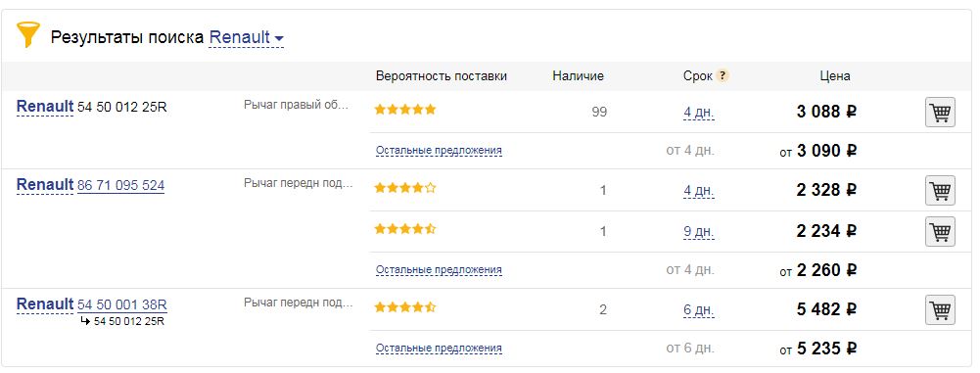Click the 6 дн. delivery term link
The height and width of the screenshot is (373, 980).
coord(699,310)
